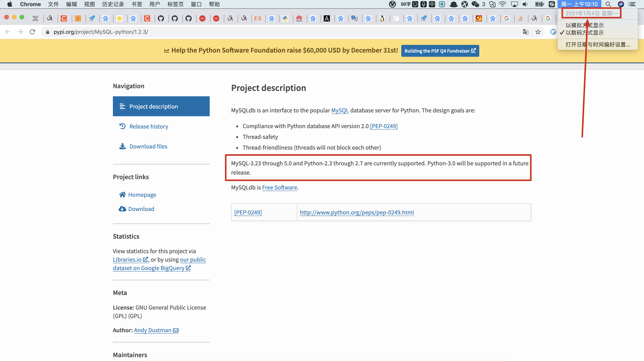This screenshot has width=644, height=361.
Task: Open the GitHub bookmark icon
Action: 161,18
